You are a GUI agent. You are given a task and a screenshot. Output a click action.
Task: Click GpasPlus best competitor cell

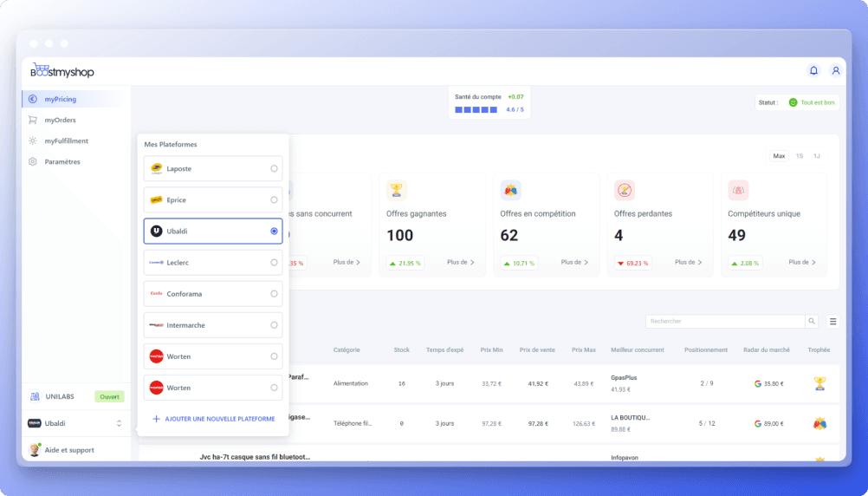tap(624, 378)
